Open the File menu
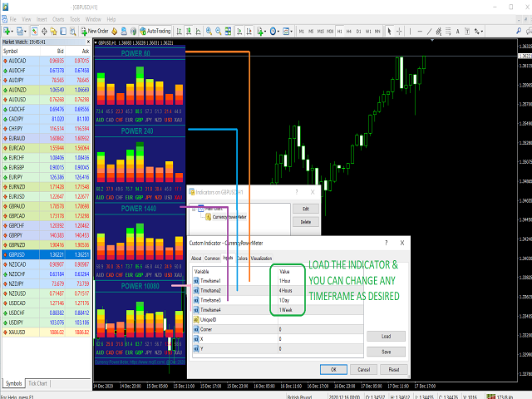This screenshot has height=399, width=532. point(13,19)
